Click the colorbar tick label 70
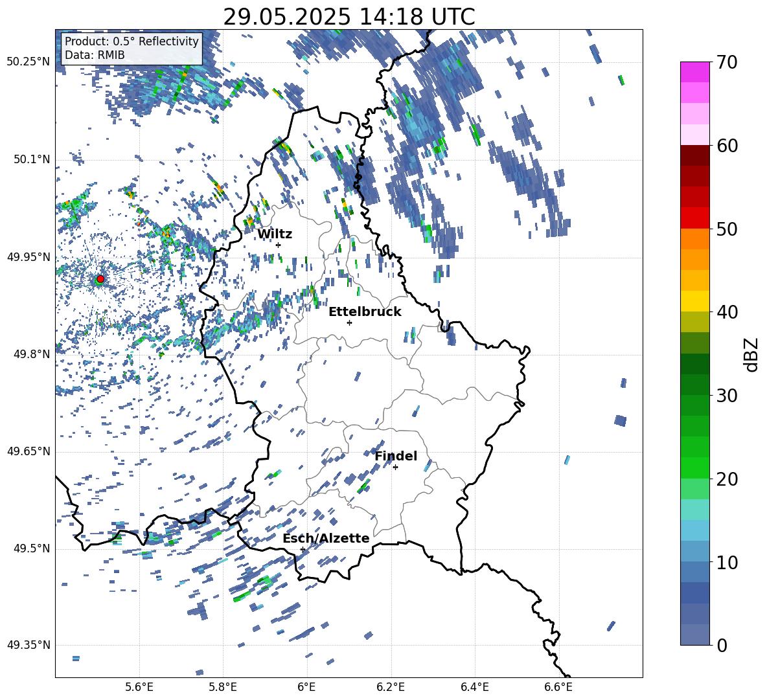 pos(727,63)
